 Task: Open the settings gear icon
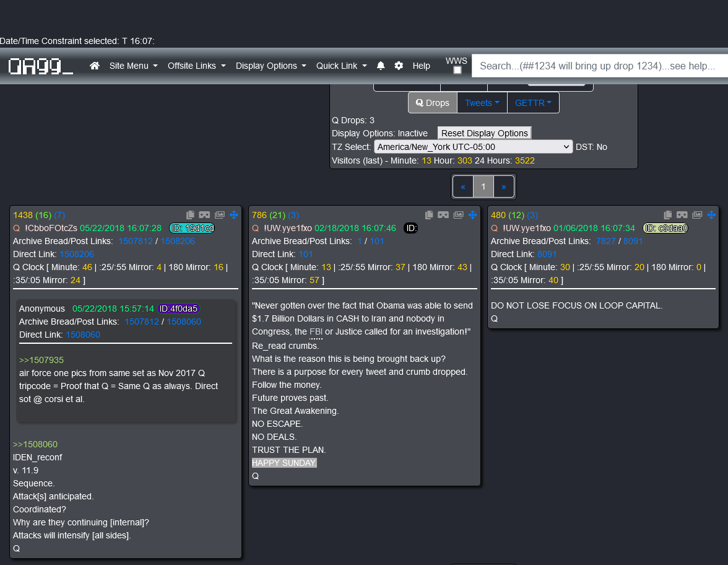pyautogui.click(x=399, y=66)
